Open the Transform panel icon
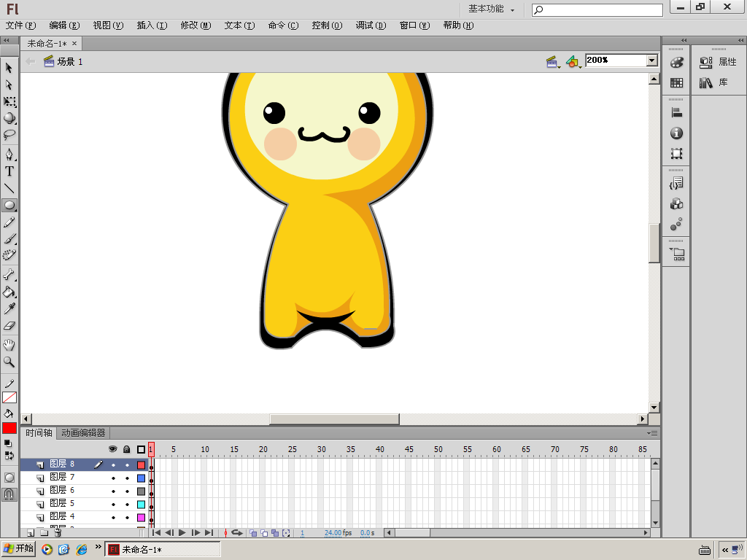Image resolution: width=747 pixels, height=560 pixels. pyautogui.click(x=676, y=153)
